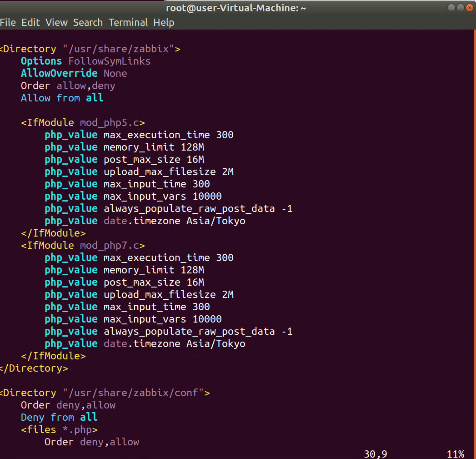Open the View menu

pos(56,22)
